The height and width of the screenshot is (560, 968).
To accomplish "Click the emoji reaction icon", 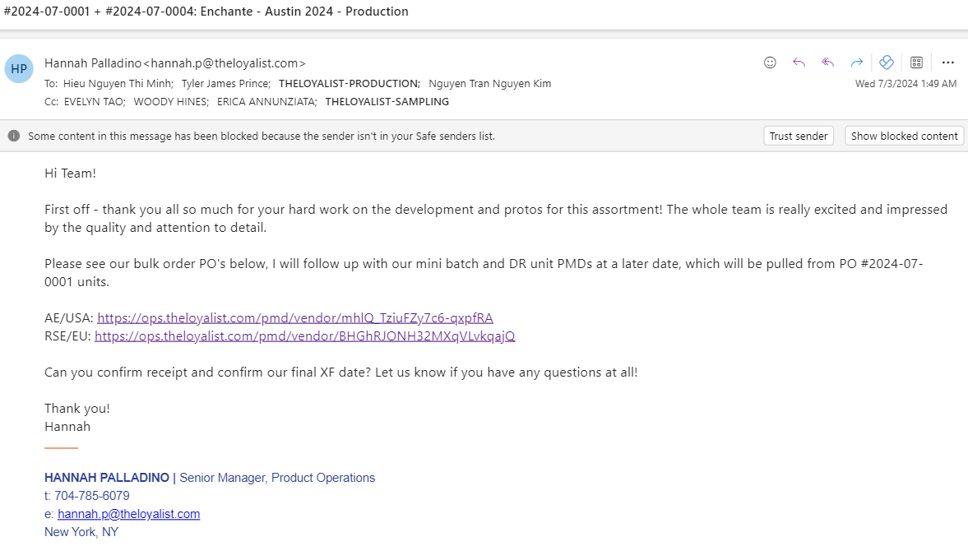I will pyautogui.click(x=770, y=62).
